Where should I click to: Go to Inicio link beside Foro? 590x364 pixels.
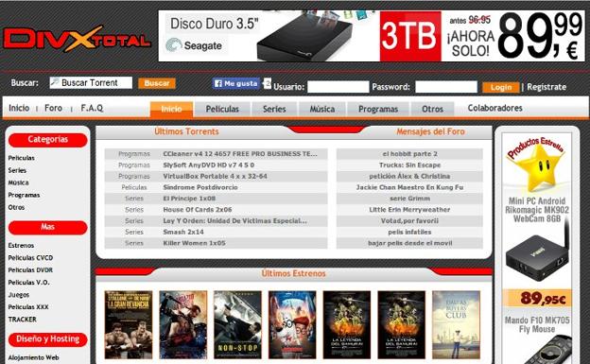coord(19,108)
